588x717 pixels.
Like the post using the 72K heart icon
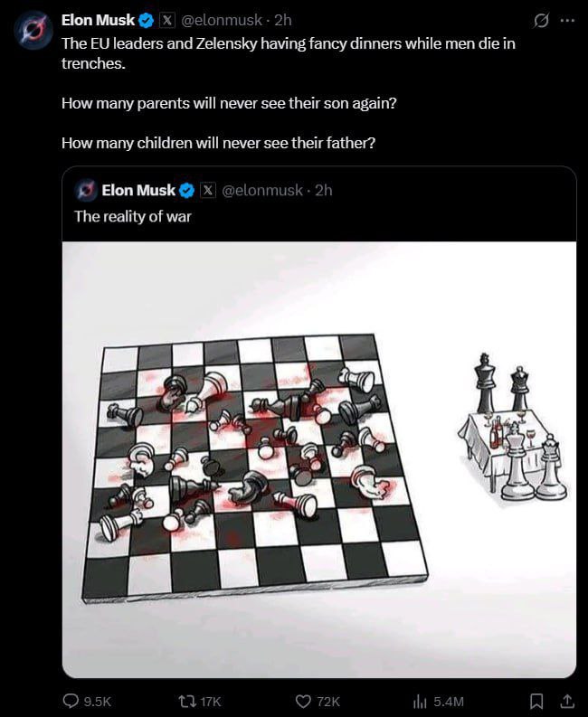point(303,701)
